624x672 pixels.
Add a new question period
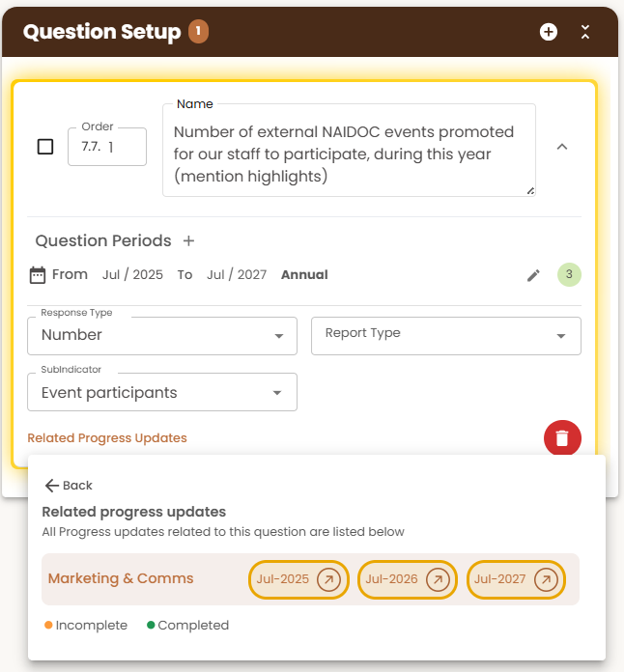point(188,240)
